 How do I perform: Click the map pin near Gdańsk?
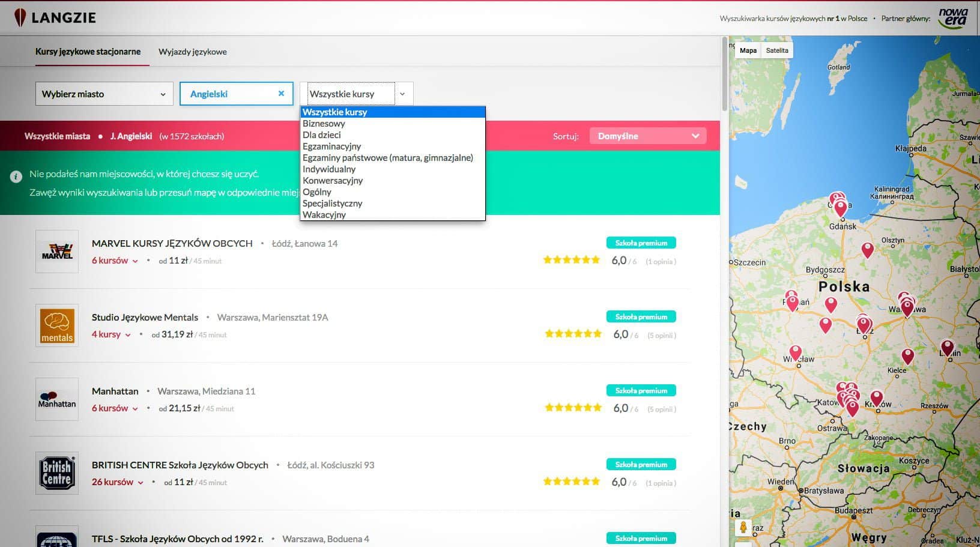841,208
